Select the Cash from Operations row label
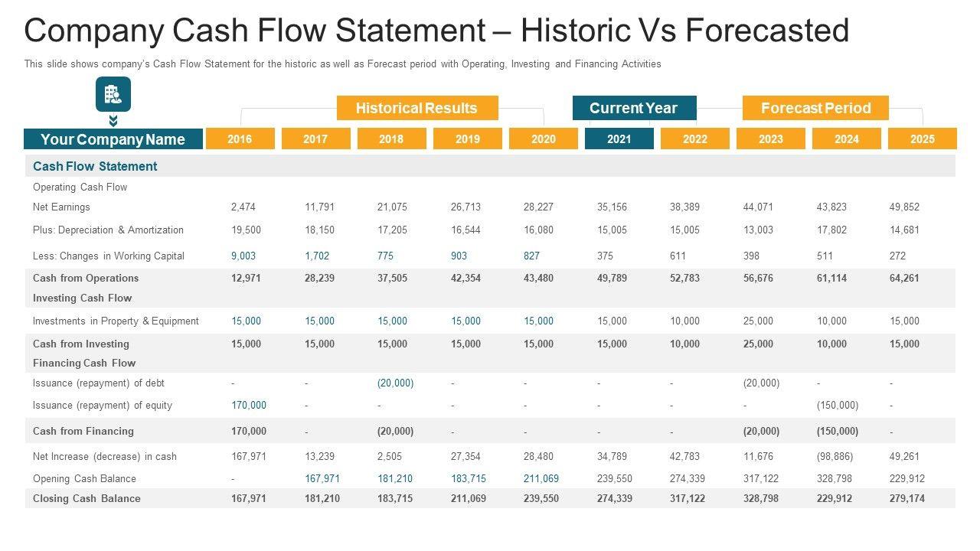The height and width of the screenshot is (551, 980). coord(86,278)
